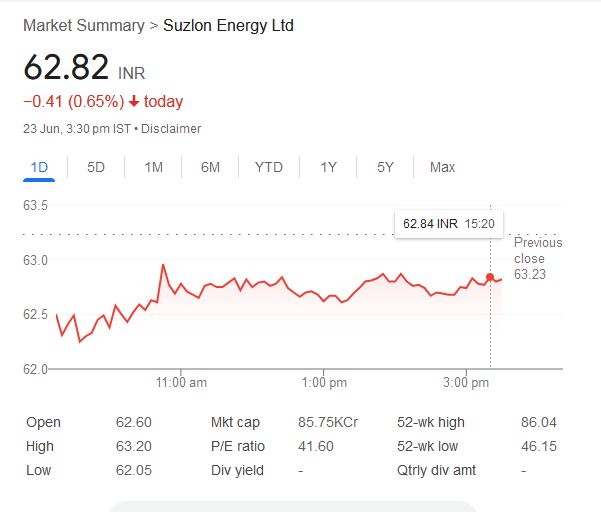
Task: Click the 11:00 am axis label
Action: [x=182, y=382]
